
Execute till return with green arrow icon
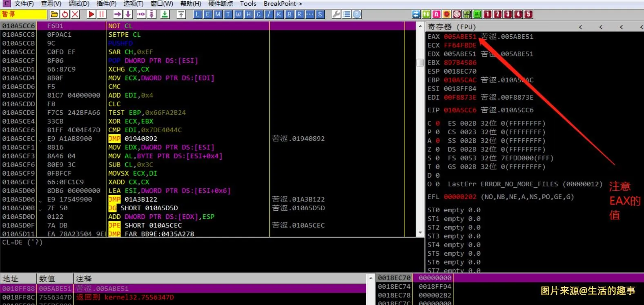click(165, 14)
